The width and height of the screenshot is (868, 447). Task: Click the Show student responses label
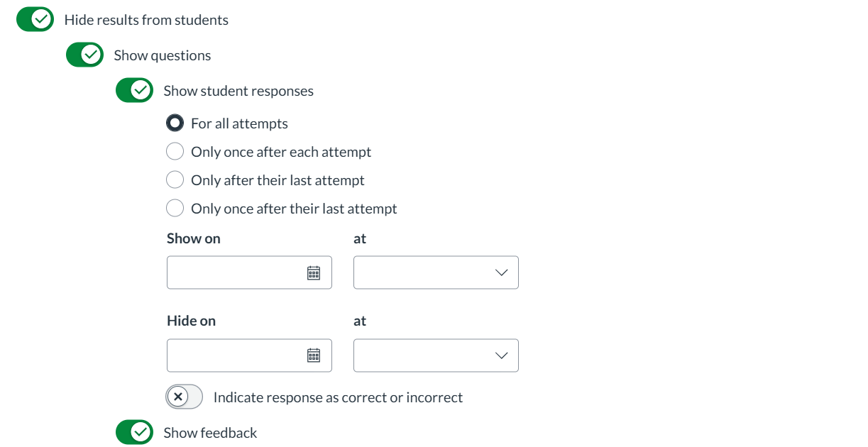pos(238,91)
